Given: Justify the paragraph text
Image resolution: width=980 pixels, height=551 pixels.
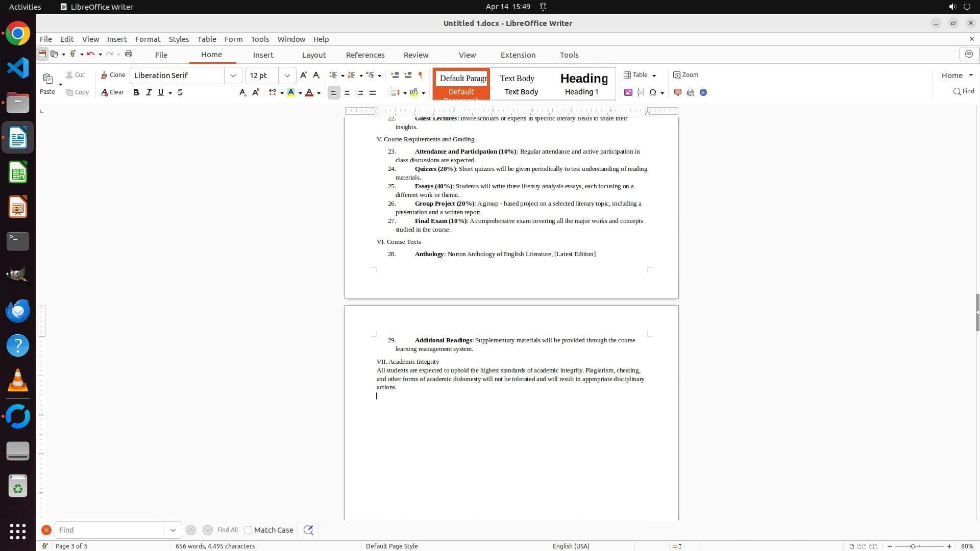Looking at the screenshot, I should [373, 92].
